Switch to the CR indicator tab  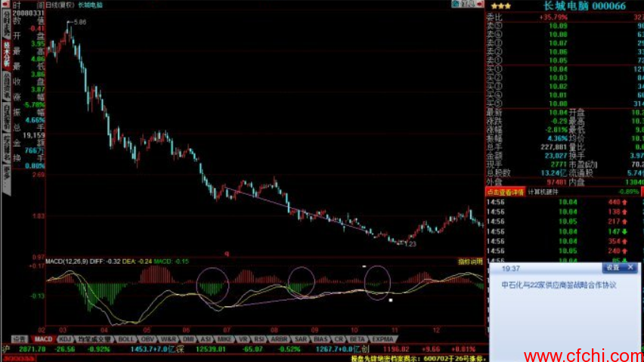pos(339,339)
